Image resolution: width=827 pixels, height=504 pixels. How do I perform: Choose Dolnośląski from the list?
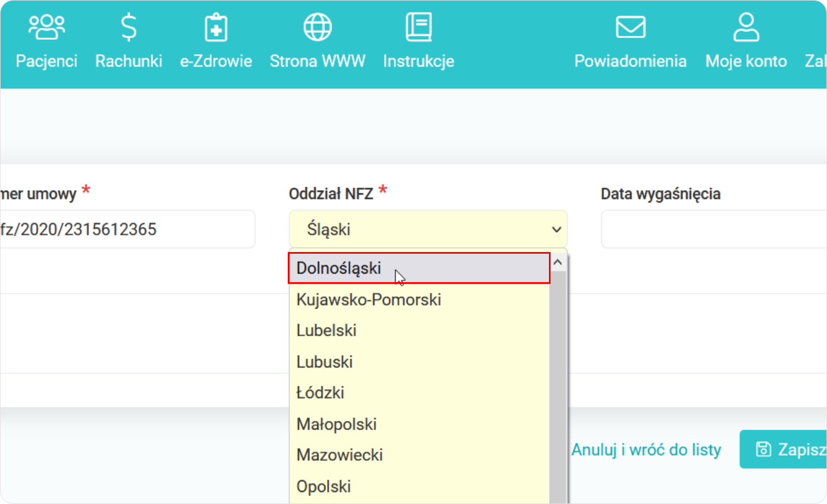coord(419,268)
